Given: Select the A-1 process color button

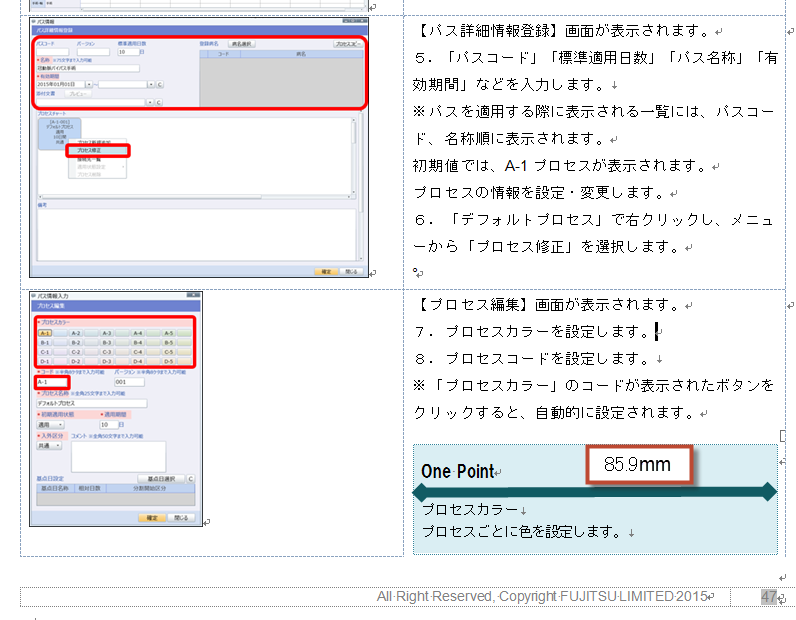Looking at the screenshot, I should pos(46,333).
